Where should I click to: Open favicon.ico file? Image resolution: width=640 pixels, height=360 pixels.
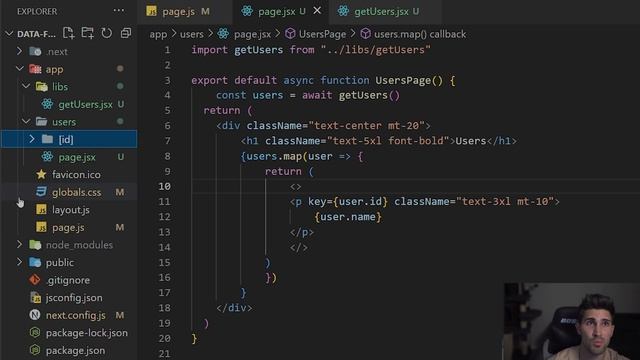click(x=76, y=175)
